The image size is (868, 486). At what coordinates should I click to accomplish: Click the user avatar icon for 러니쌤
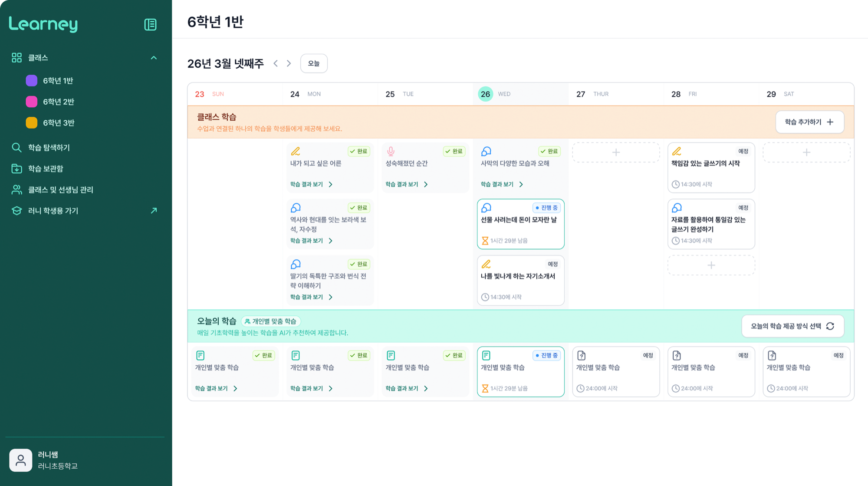click(20, 460)
